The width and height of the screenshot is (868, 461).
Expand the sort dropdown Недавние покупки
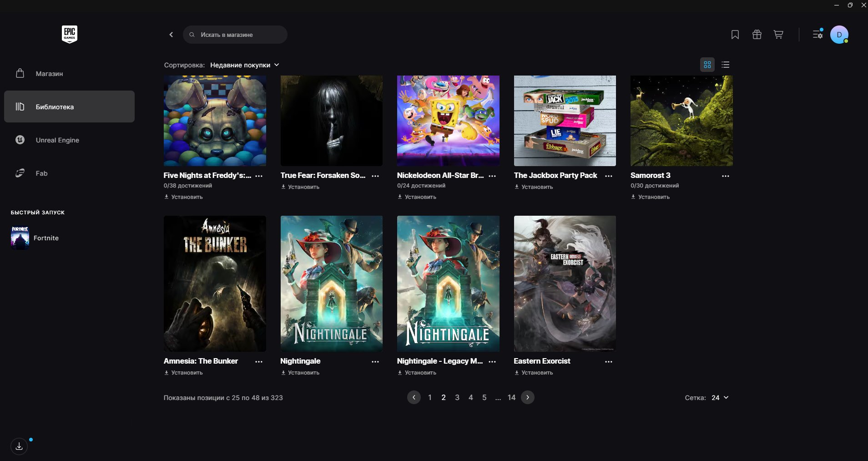245,65
